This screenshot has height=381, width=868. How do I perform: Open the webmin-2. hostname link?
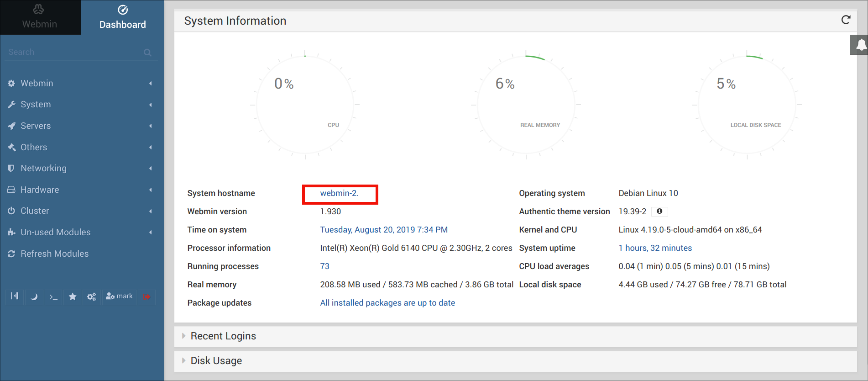click(x=339, y=193)
